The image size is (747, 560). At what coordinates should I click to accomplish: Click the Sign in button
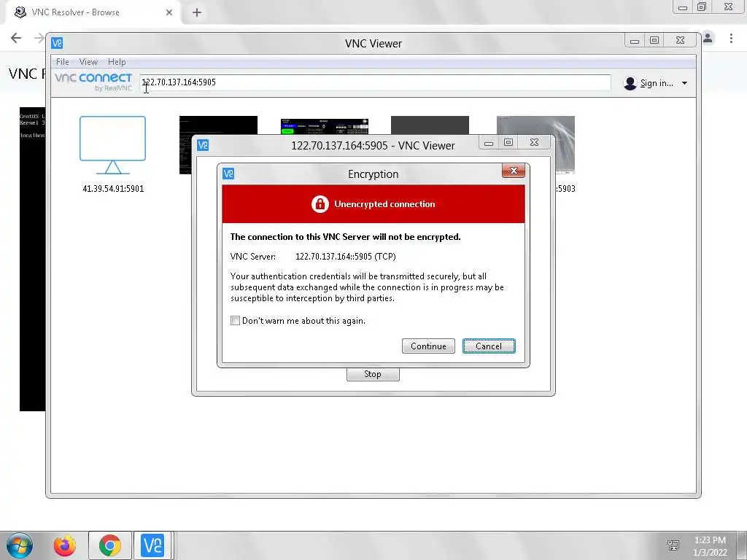tap(649, 83)
